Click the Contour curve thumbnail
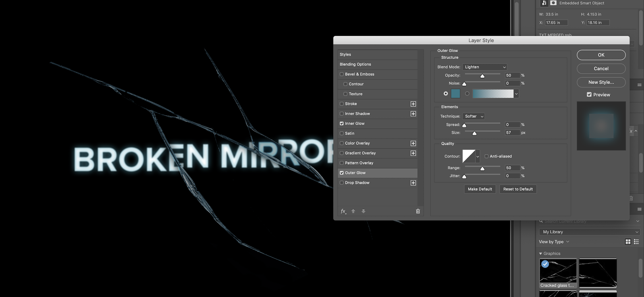 pyautogui.click(x=469, y=156)
